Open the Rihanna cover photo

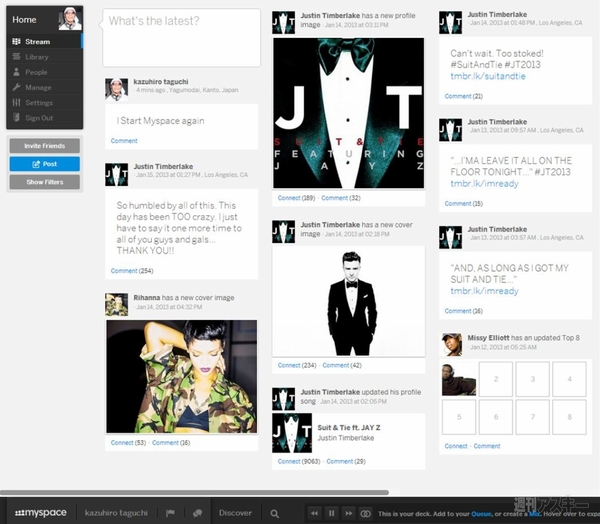pos(182,377)
